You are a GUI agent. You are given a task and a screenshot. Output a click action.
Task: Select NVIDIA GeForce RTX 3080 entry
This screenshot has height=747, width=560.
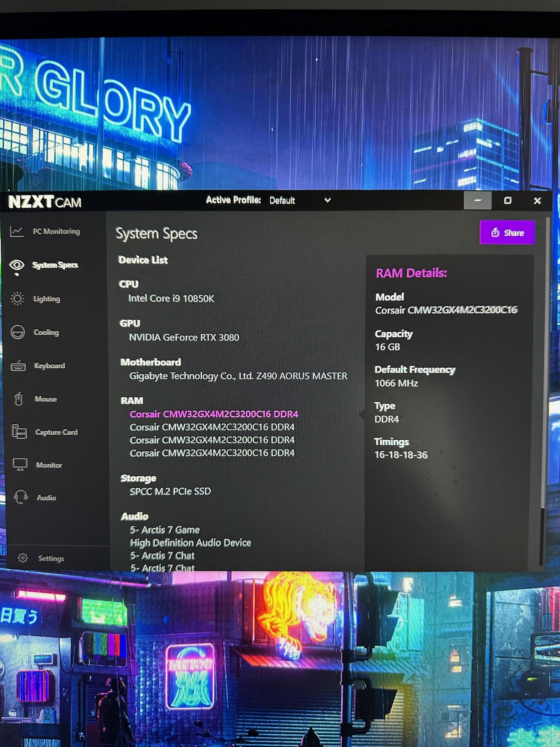pyautogui.click(x=184, y=337)
